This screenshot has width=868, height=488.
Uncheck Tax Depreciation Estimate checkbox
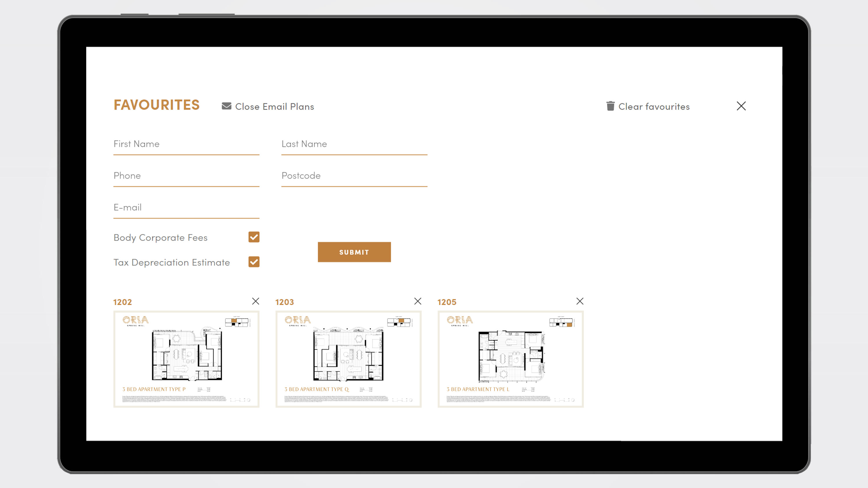254,262
